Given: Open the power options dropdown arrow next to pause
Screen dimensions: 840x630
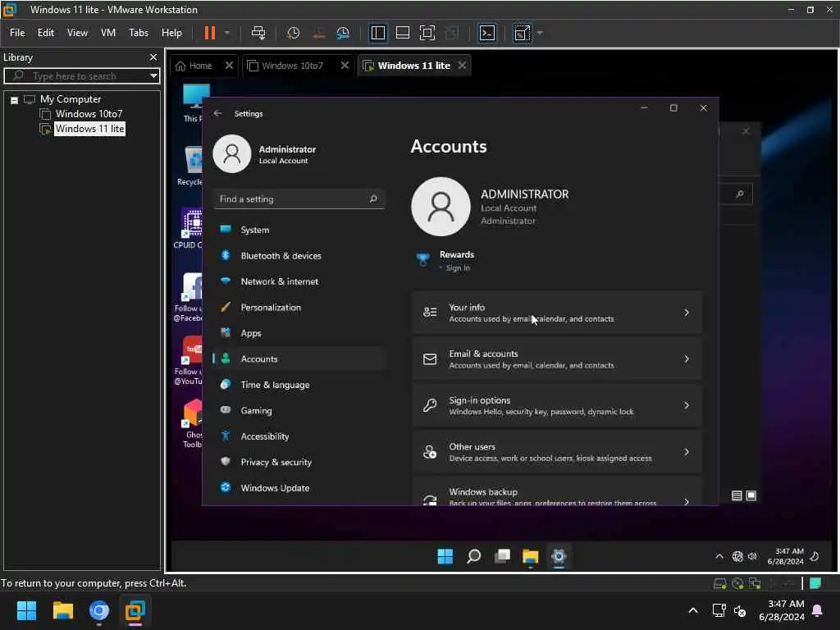Looking at the screenshot, I should click(227, 33).
